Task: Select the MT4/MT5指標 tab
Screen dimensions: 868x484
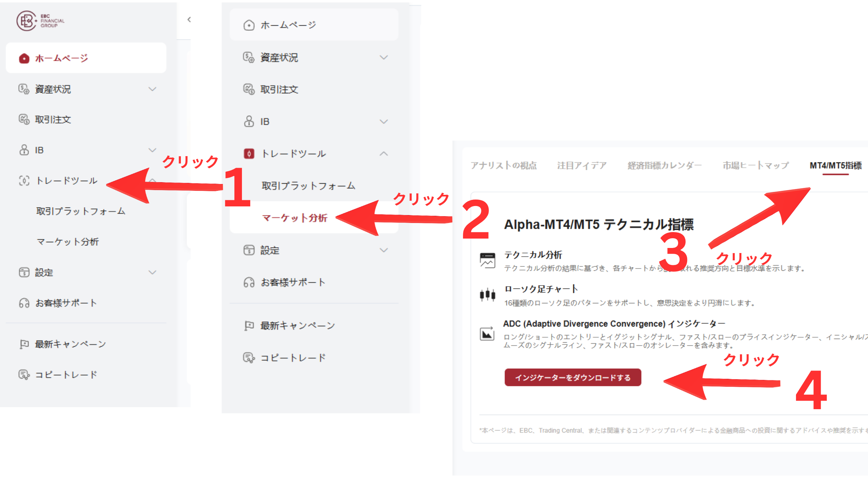Action: (836, 166)
